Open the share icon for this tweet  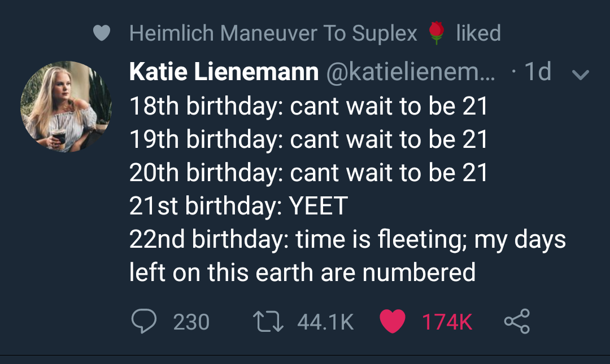pos(517,322)
